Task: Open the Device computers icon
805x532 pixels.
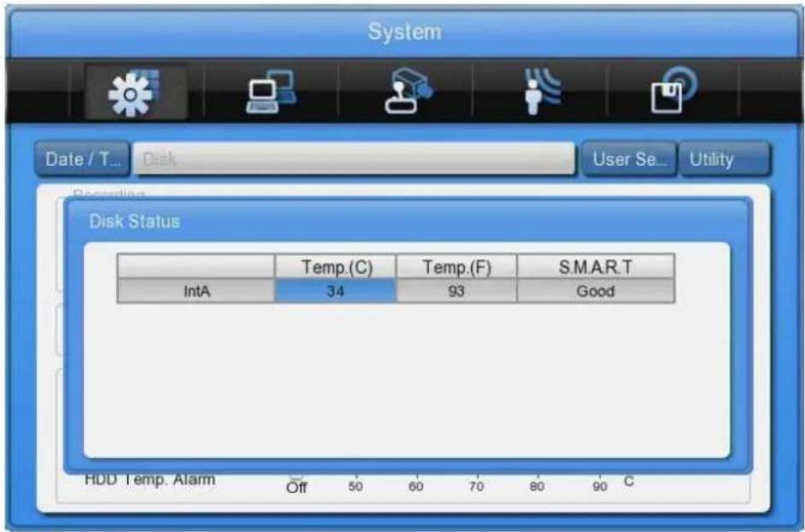Action: click(270, 92)
